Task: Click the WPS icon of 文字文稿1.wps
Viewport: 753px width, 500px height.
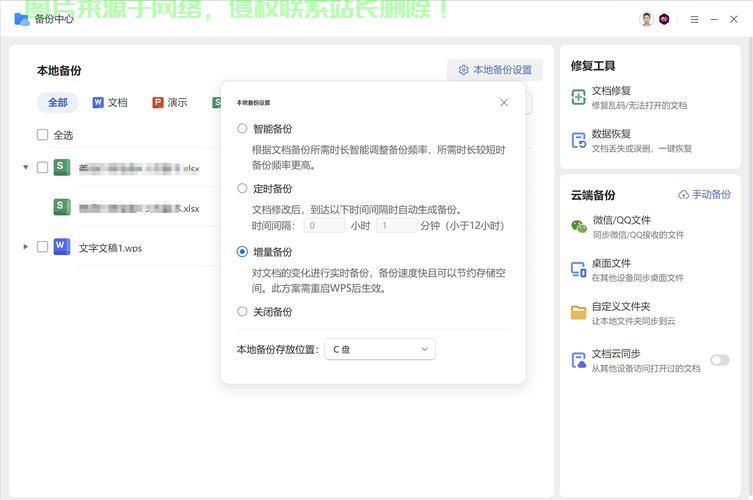Action: click(61, 247)
